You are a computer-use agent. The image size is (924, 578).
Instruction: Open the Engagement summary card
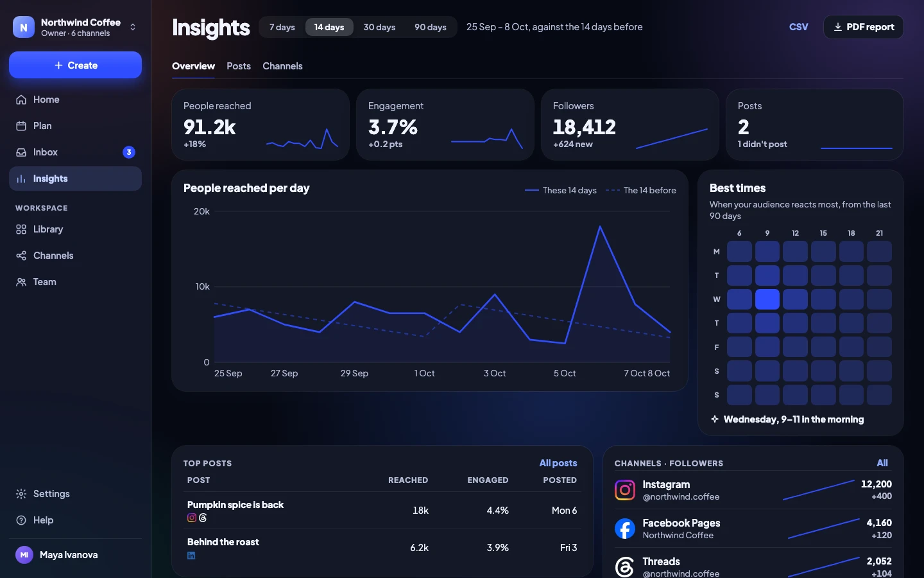pos(445,125)
